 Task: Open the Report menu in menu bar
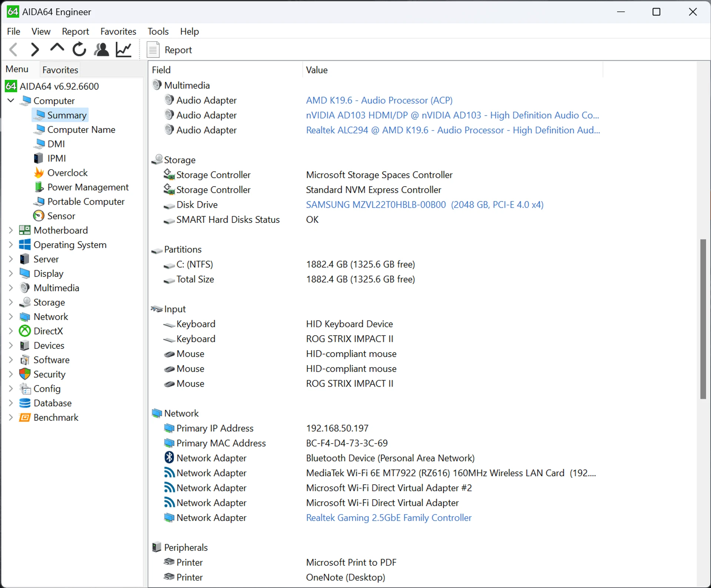(76, 31)
